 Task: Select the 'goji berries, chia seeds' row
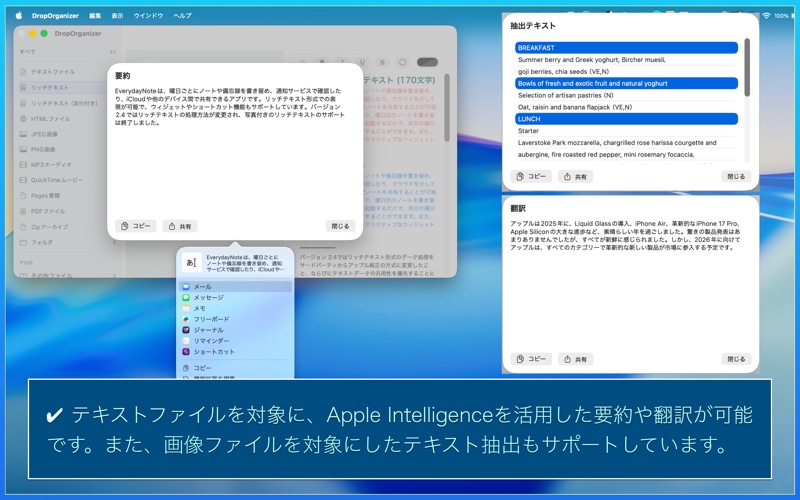tap(626, 71)
